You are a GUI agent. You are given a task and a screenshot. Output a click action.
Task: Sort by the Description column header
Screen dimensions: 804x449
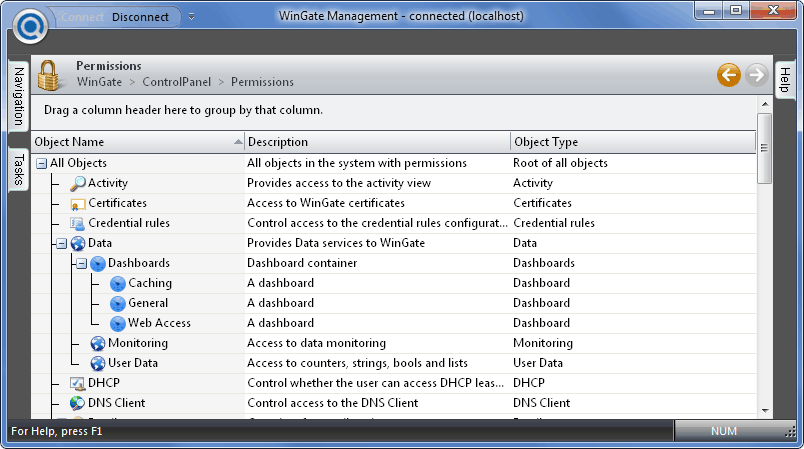point(377,142)
